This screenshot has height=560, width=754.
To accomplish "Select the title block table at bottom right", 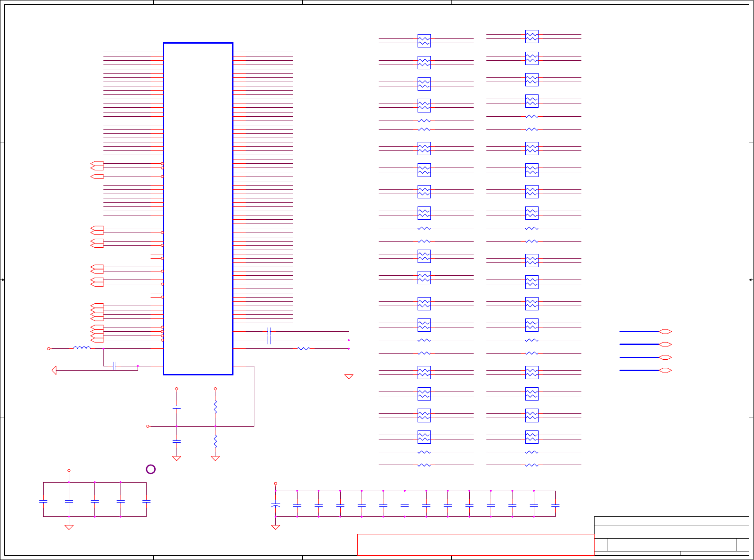I will (671, 536).
